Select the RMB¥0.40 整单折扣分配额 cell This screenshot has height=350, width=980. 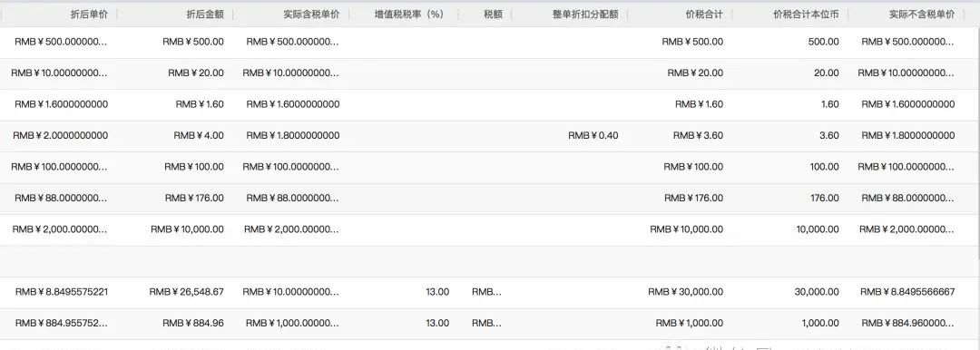[x=593, y=136]
